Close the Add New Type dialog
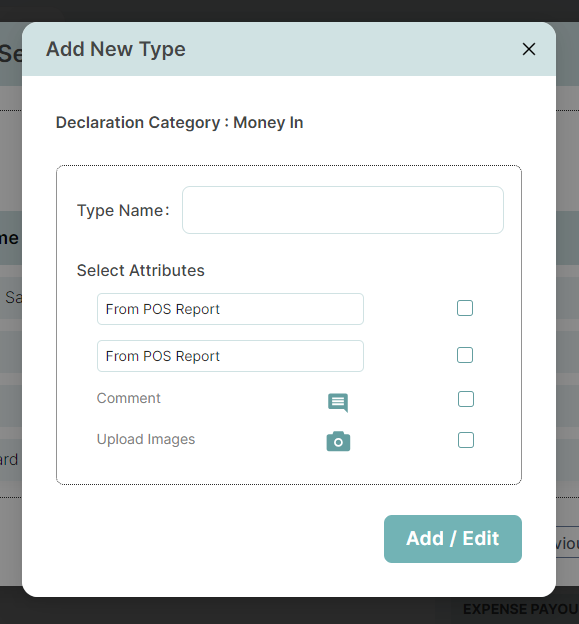The height and width of the screenshot is (624, 579). [528, 49]
